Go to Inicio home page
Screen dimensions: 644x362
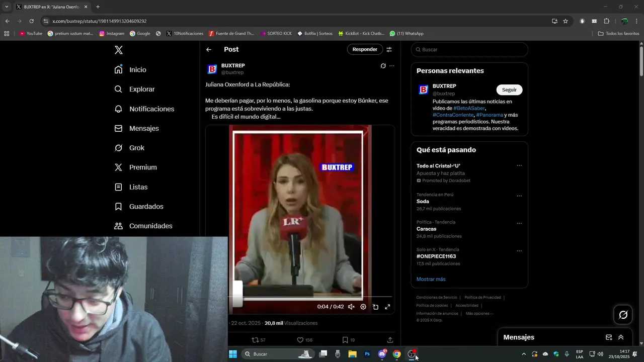pos(130,69)
